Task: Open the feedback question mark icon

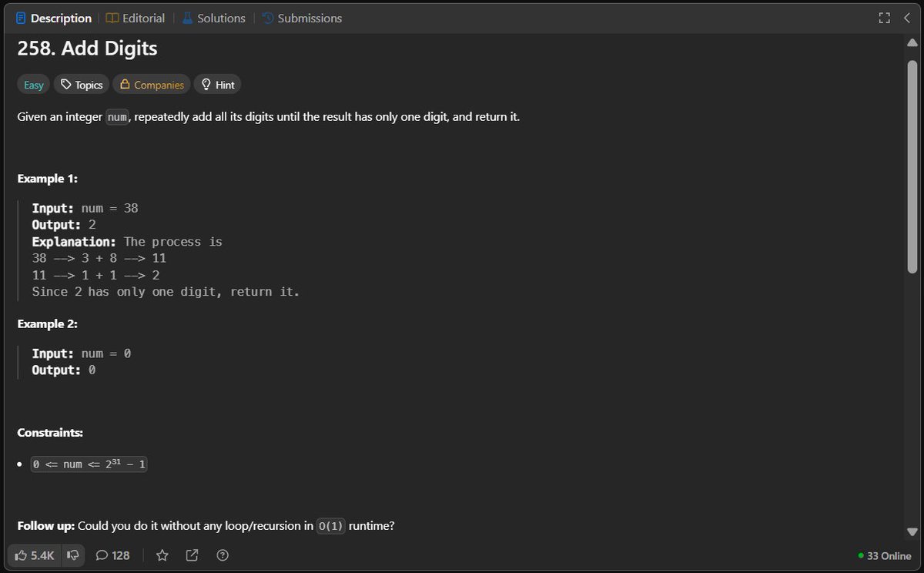Action: [222, 555]
